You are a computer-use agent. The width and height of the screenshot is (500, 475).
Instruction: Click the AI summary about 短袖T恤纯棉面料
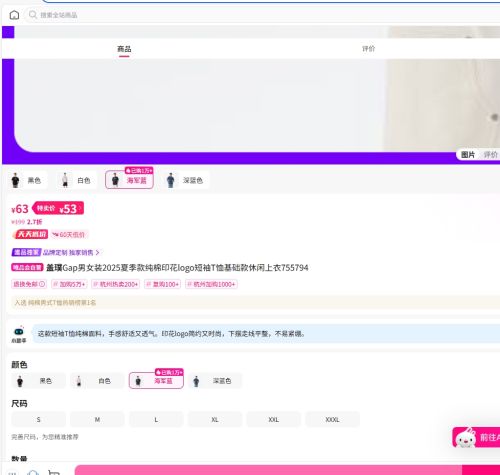[x=265, y=334]
